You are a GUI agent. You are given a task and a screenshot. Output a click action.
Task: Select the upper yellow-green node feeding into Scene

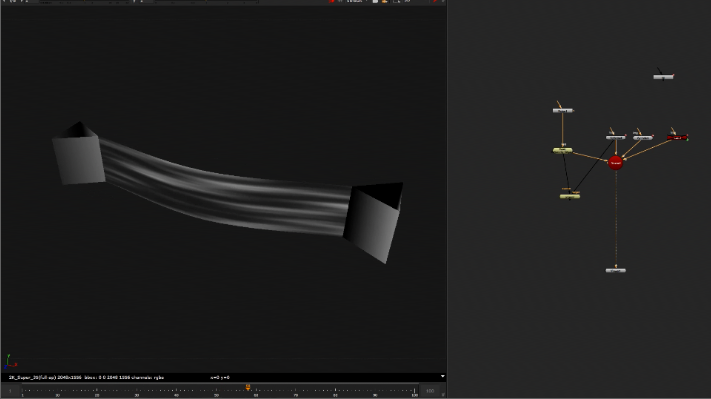(x=562, y=151)
